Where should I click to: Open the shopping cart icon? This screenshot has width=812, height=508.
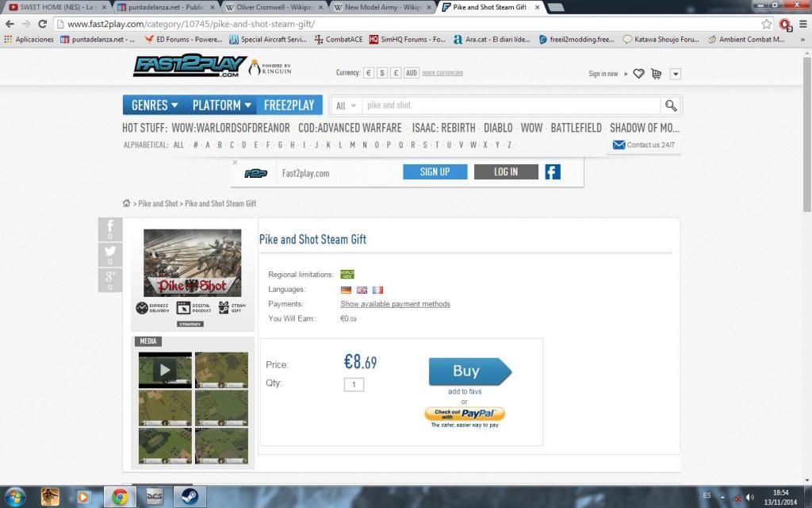[x=656, y=74]
